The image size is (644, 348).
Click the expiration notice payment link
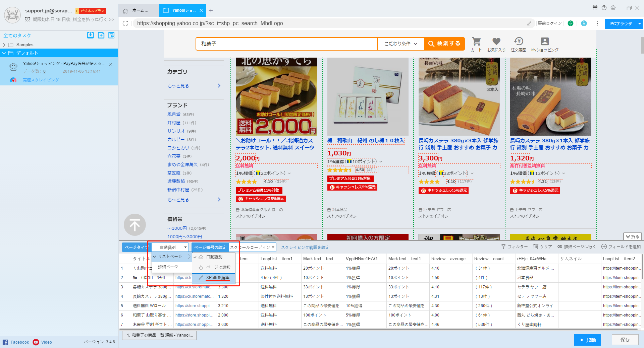(x=73, y=19)
